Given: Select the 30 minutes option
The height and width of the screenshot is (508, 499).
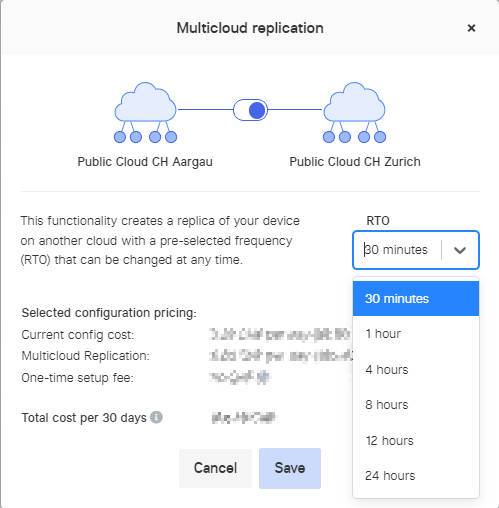Looking at the screenshot, I should (x=416, y=298).
